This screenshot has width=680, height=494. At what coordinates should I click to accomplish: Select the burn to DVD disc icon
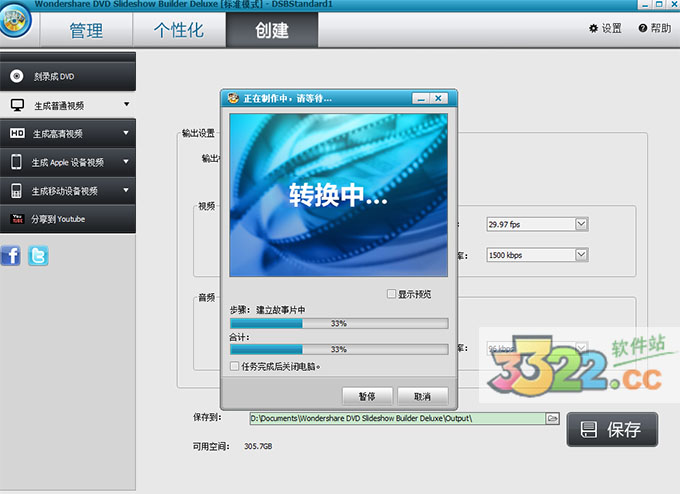click(17, 76)
